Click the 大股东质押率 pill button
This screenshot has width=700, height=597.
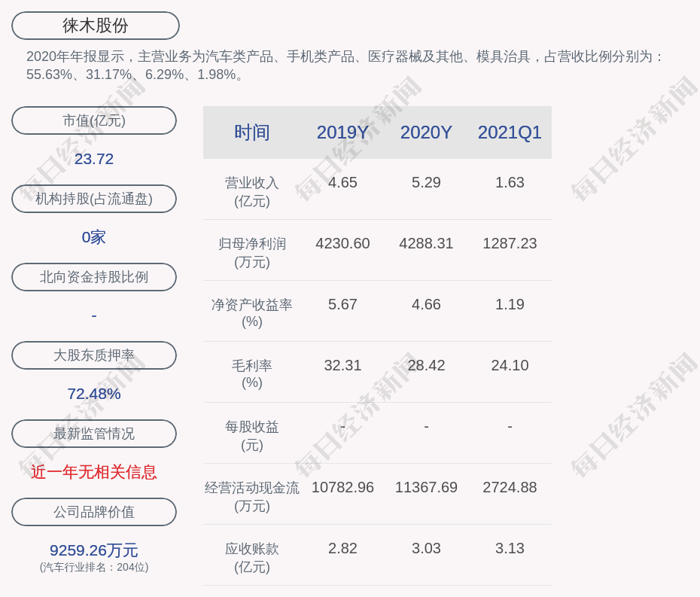[x=94, y=355]
